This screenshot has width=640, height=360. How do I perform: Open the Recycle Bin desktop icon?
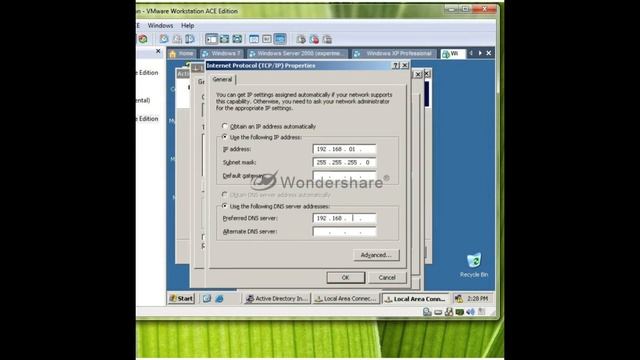click(x=474, y=265)
